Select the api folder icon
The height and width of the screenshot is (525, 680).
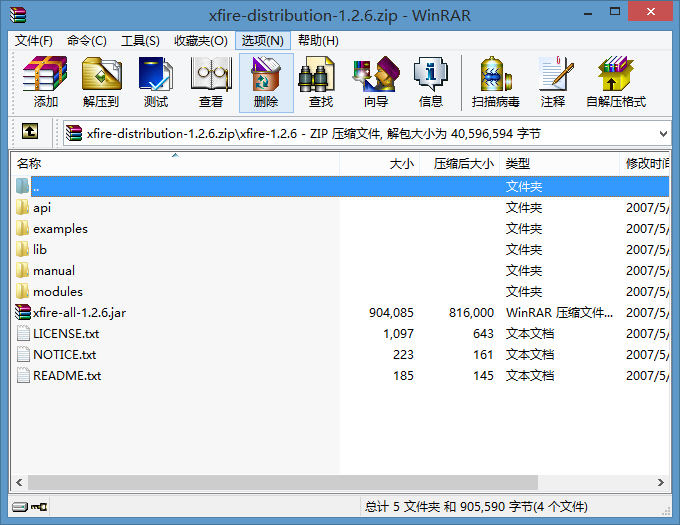[22, 207]
